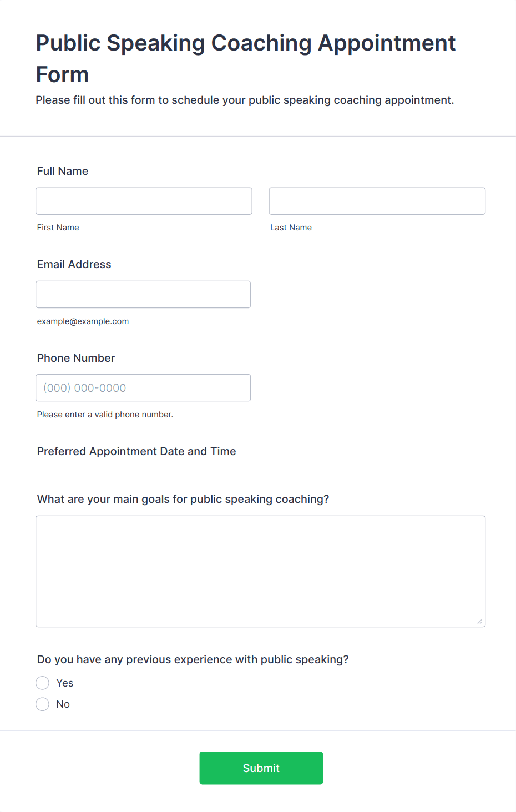Click the "Email Address" field label
This screenshot has height=812, width=516.
pos(74,264)
